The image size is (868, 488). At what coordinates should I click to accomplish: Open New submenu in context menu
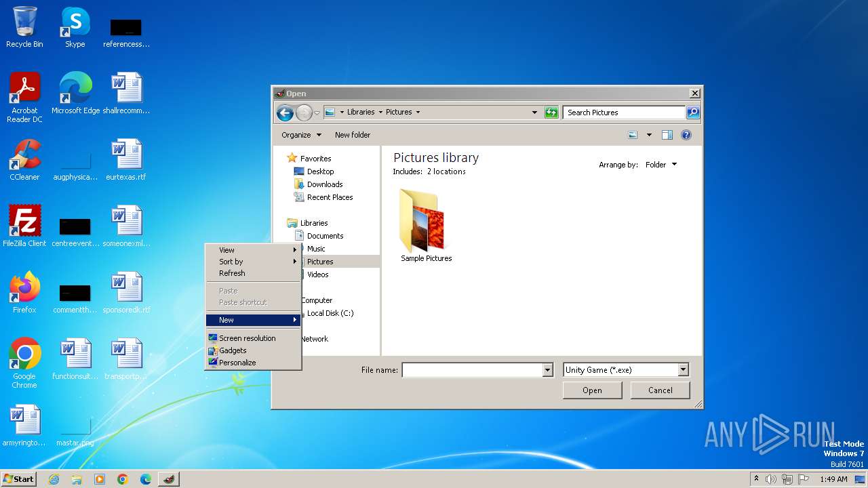[253, 320]
